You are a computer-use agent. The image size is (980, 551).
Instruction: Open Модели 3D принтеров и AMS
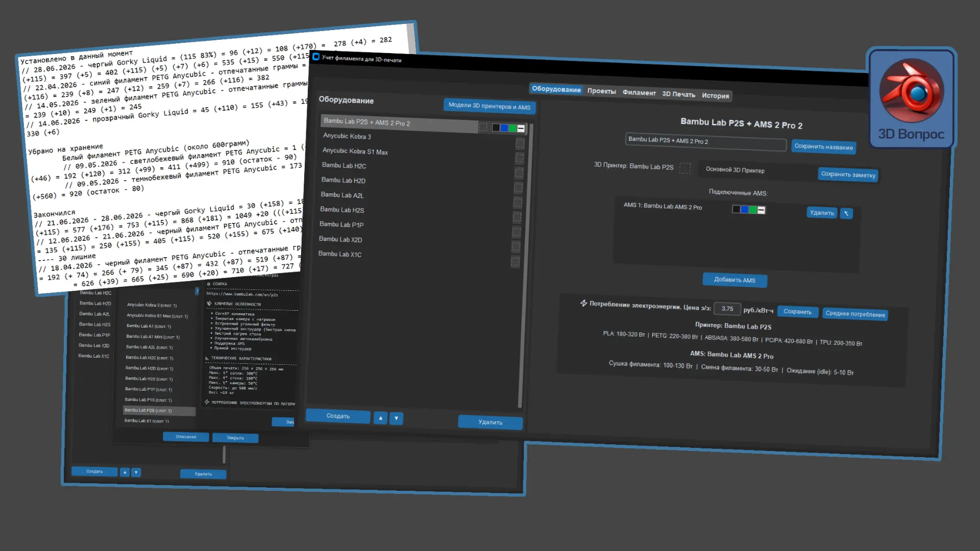click(x=489, y=106)
